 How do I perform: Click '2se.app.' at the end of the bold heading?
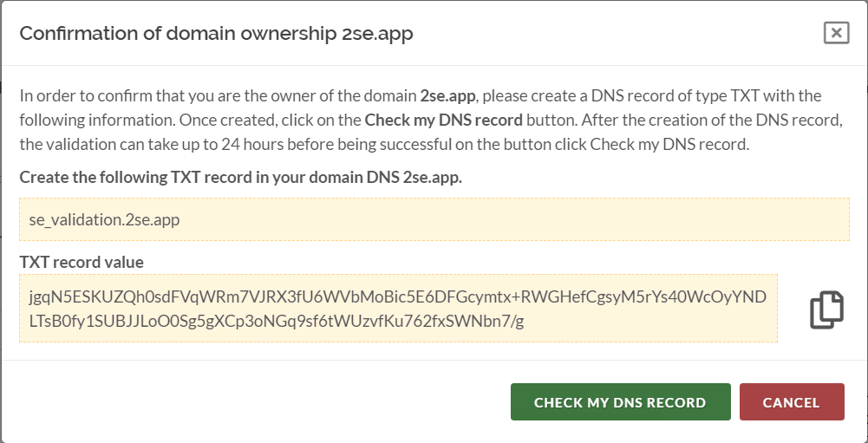(x=433, y=179)
